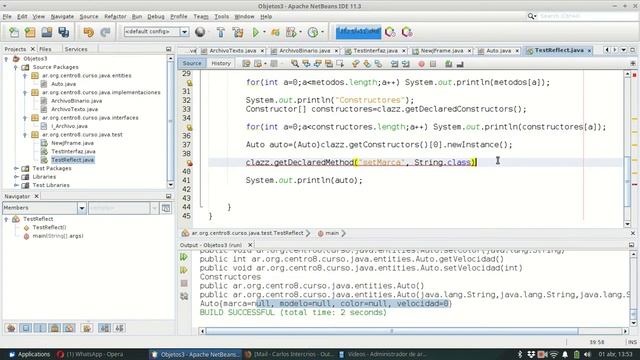
Task: Click the Open Project toolbar icon
Action: pos(47,32)
